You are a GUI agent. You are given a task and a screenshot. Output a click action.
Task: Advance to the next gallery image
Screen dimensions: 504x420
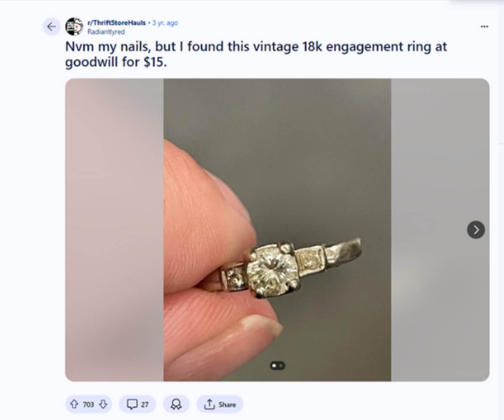tap(476, 230)
